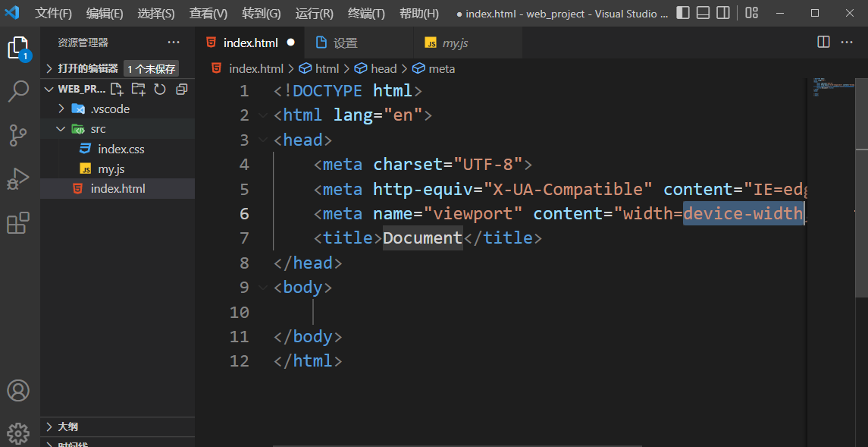Open the 转到(G) menu

(262, 14)
